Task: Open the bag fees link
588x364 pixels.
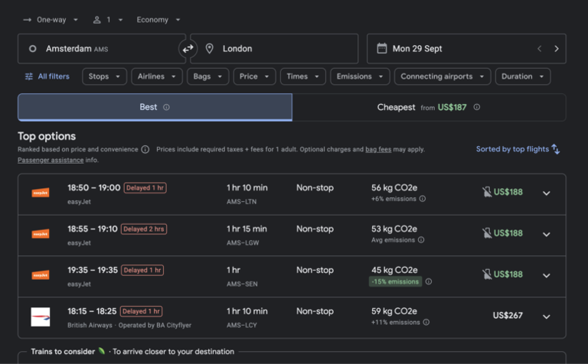Action: (x=379, y=150)
